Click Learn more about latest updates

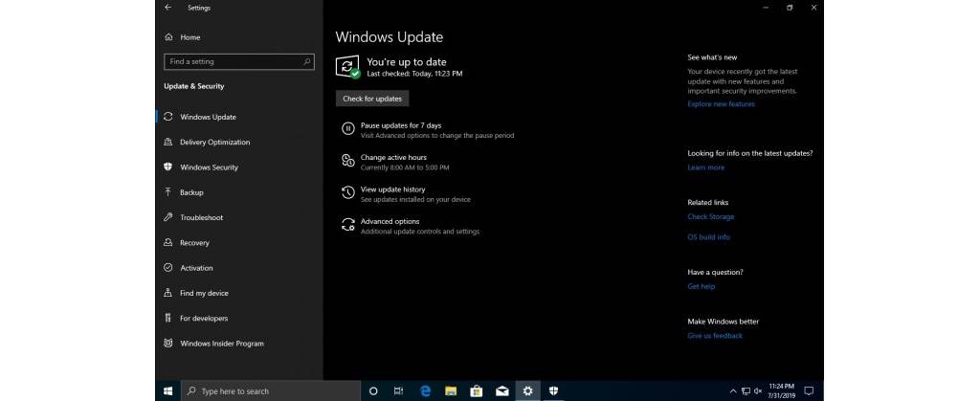[705, 168]
